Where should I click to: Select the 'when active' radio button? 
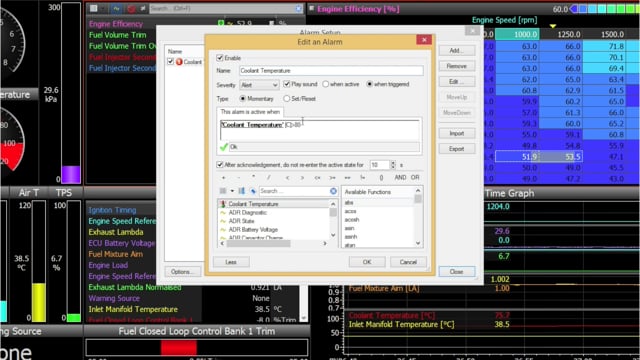[x=325, y=84]
